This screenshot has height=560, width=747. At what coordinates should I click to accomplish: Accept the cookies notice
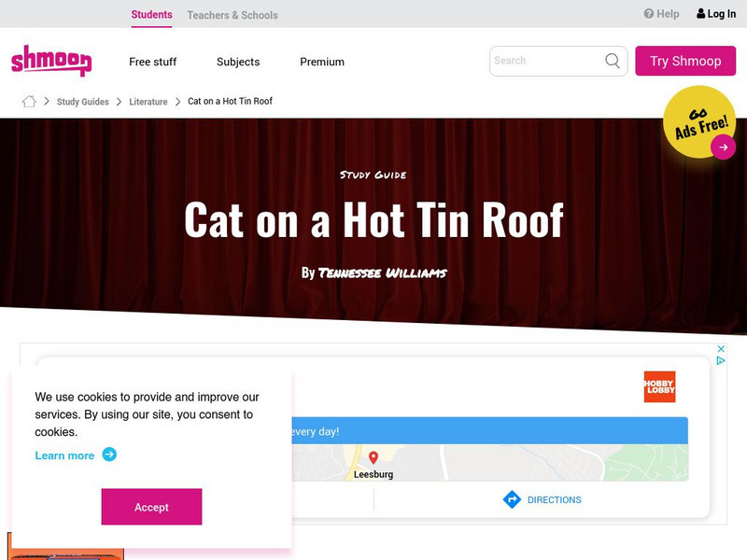point(151,507)
